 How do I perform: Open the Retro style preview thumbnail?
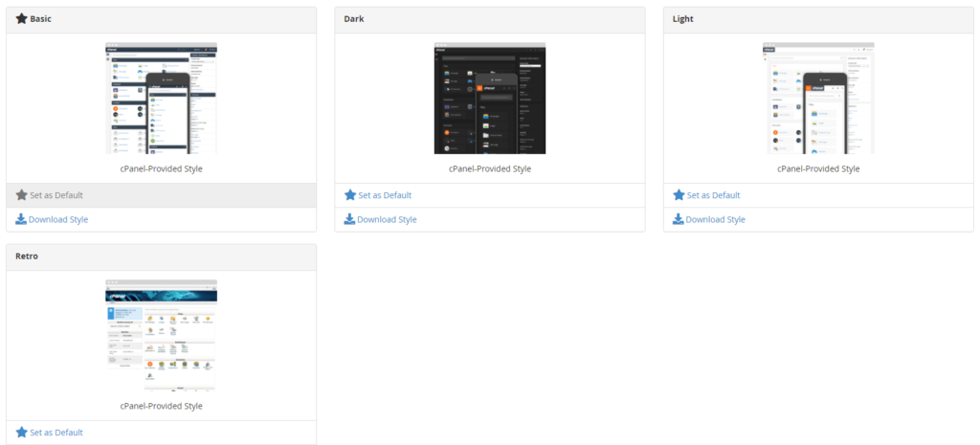pyautogui.click(x=161, y=335)
